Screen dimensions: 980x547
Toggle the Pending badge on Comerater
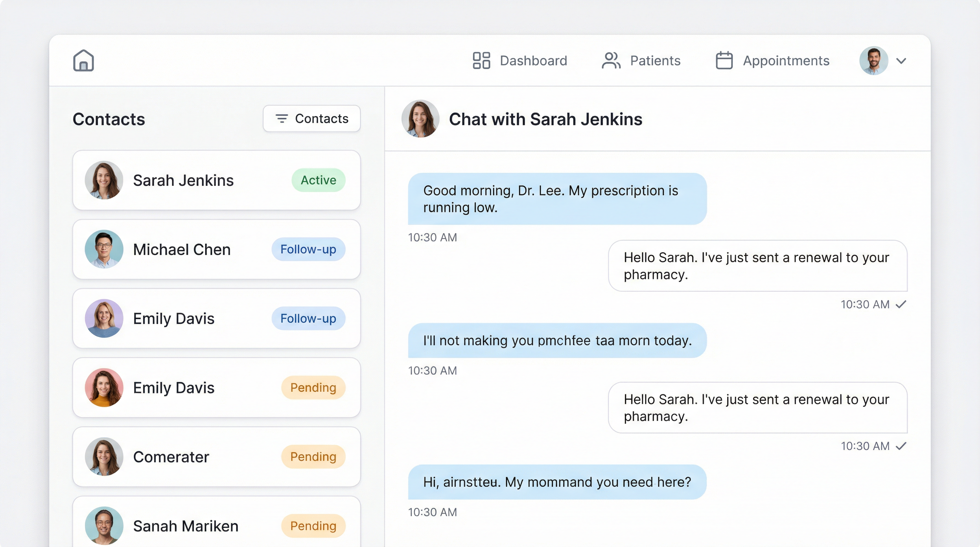coord(313,457)
